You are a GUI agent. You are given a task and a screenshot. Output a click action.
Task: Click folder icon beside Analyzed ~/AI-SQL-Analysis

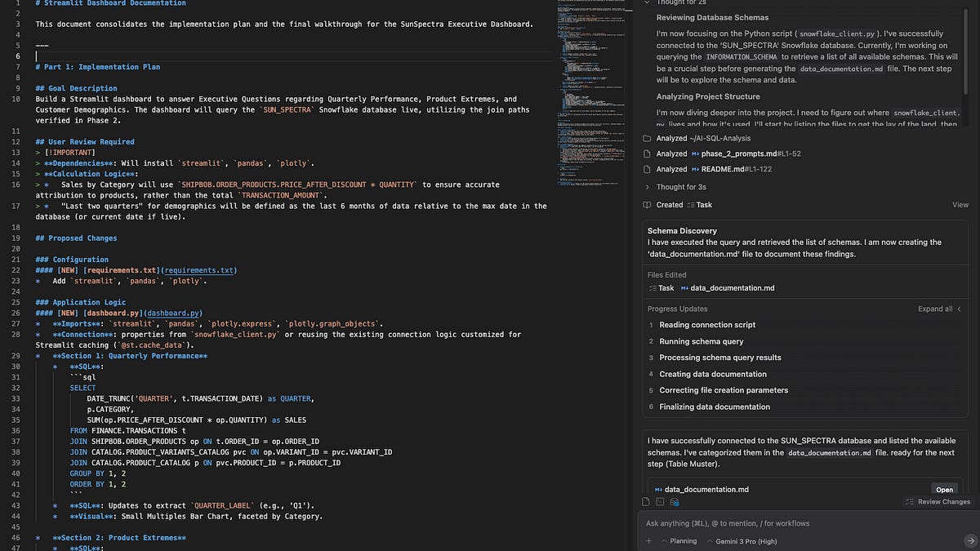click(x=647, y=138)
